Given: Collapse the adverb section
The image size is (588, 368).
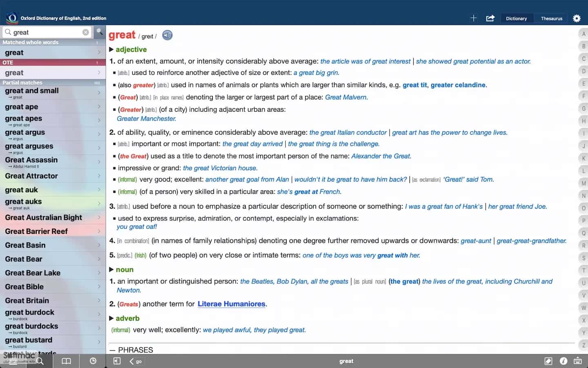Looking at the screenshot, I should (x=111, y=318).
